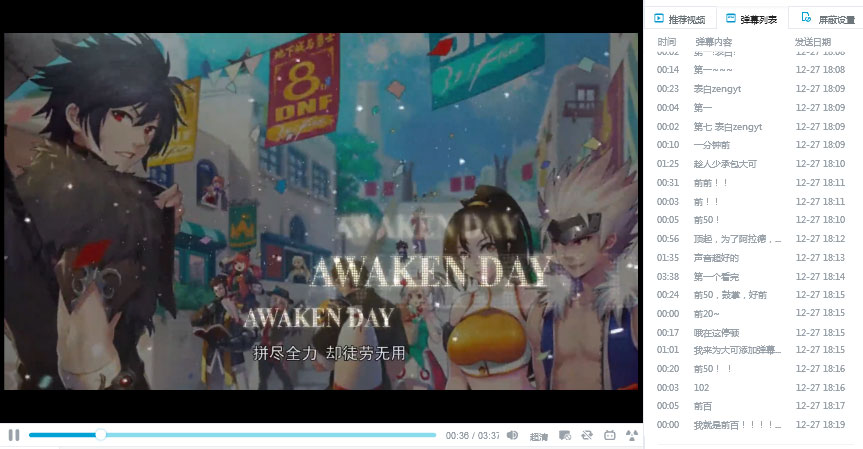The image size is (863, 449).
Task: Select danmaku '前20~'
Action: 752,314
